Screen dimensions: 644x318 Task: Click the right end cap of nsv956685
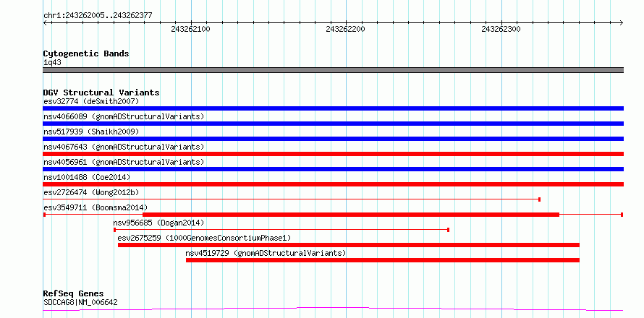point(448,230)
